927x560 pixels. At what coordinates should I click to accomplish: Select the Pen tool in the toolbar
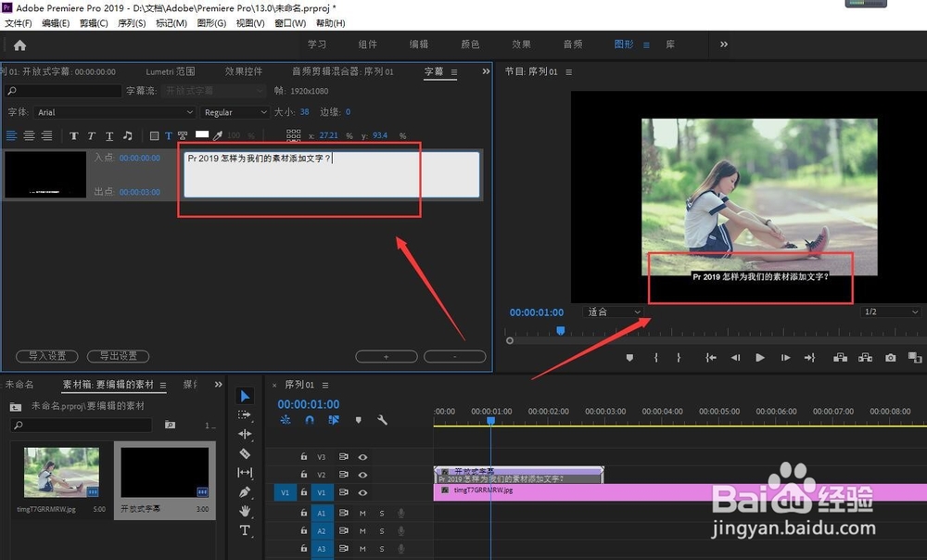(244, 493)
